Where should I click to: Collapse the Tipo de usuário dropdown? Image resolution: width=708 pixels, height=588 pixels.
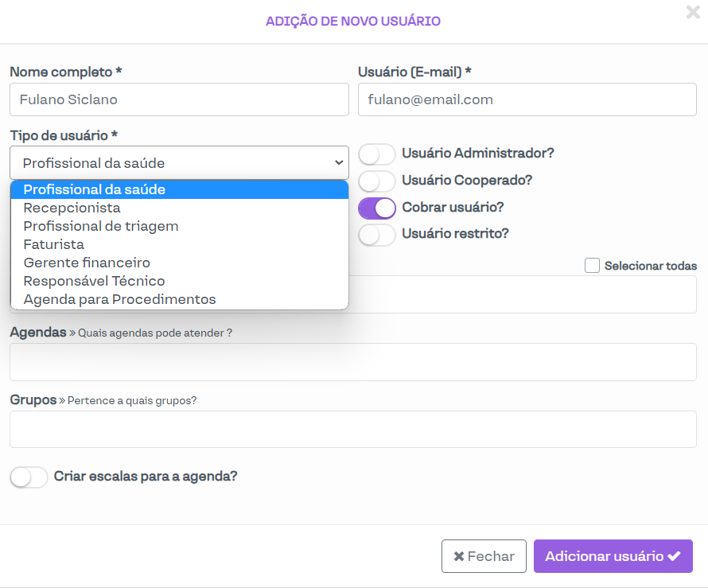coord(179,162)
